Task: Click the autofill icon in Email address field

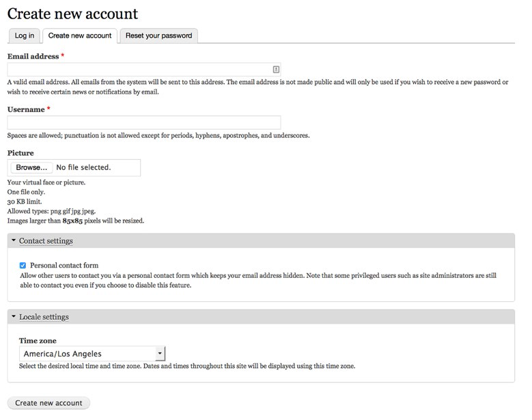Action: coord(276,69)
